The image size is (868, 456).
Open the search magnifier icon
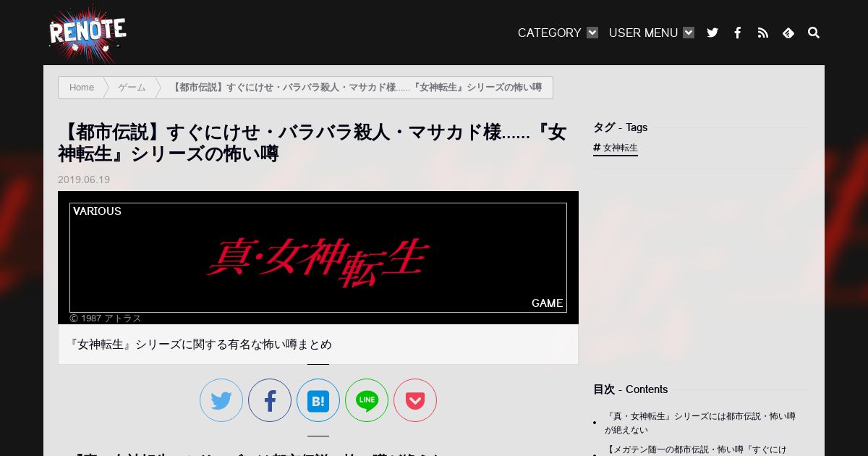[x=814, y=33]
